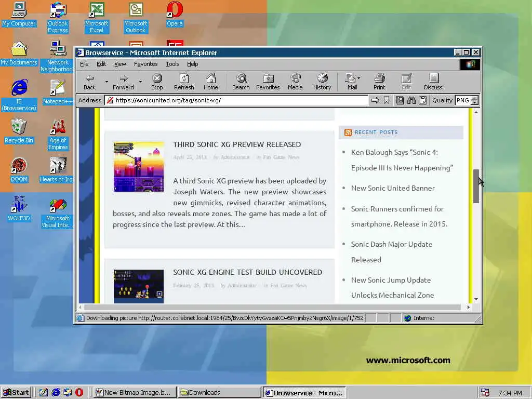532x399 pixels.
Task: Expand the Back button history dropdown
Action: [107, 82]
